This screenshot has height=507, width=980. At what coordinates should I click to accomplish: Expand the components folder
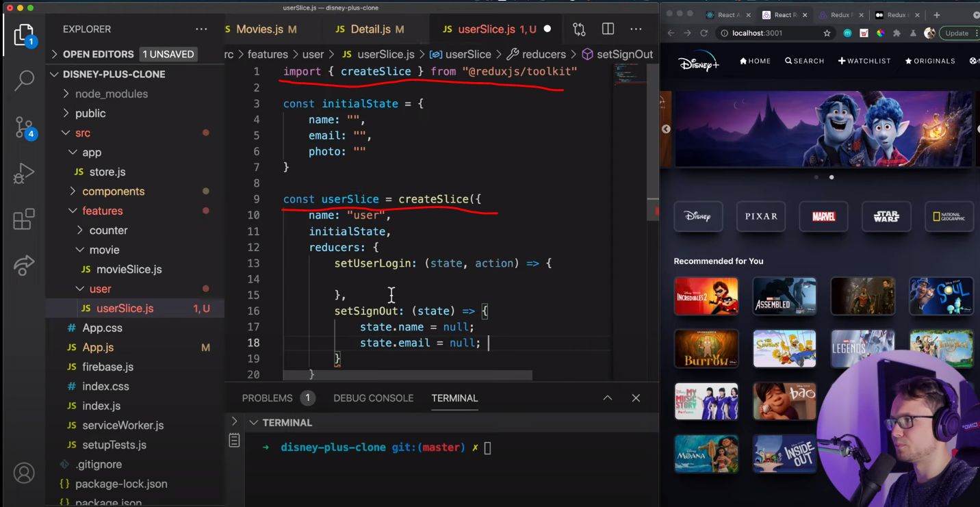tap(113, 192)
